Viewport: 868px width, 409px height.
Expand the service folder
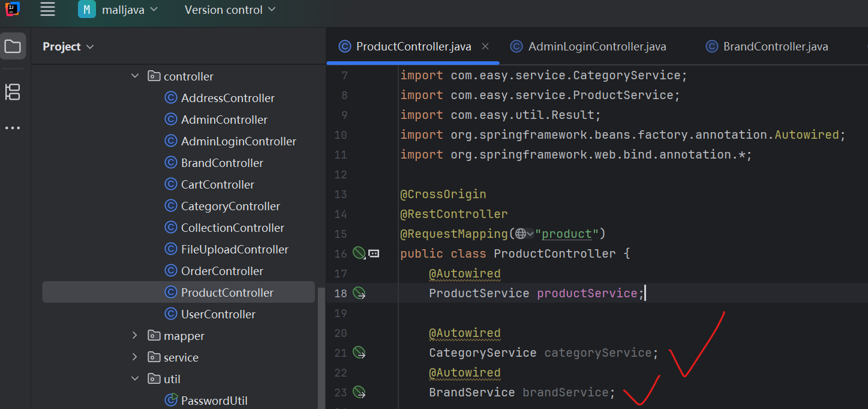point(135,357)
